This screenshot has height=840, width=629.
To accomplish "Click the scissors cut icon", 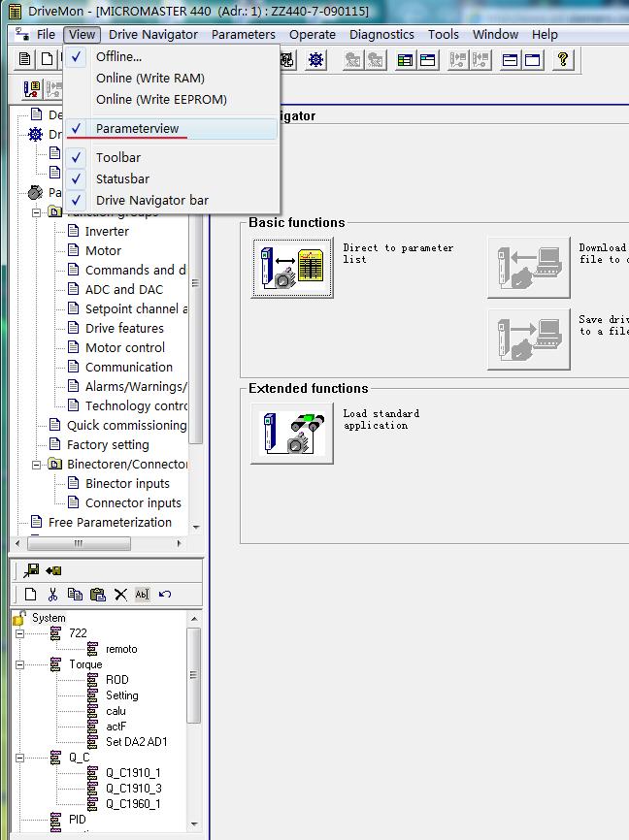I will coord(52,594).
